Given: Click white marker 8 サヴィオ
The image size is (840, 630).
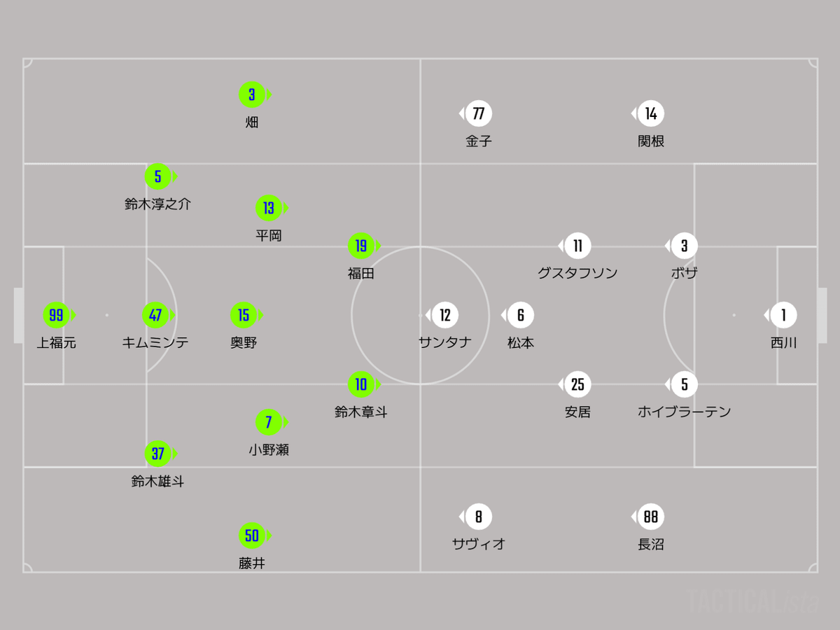Looking at the screenshot, I should pyautogui.click(x=478, y=517).
